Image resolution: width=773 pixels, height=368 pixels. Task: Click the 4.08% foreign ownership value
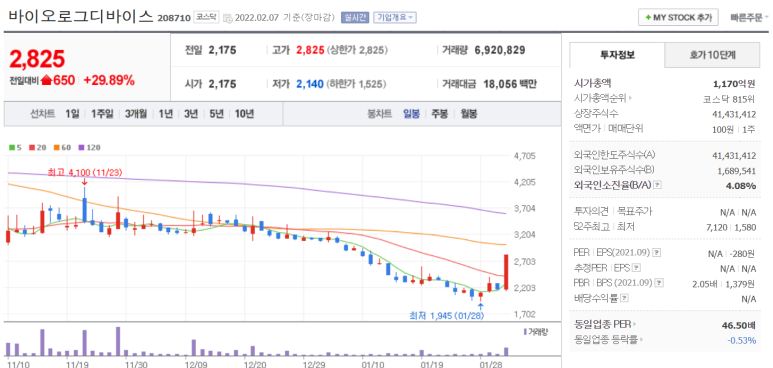[x=742, y=185]
